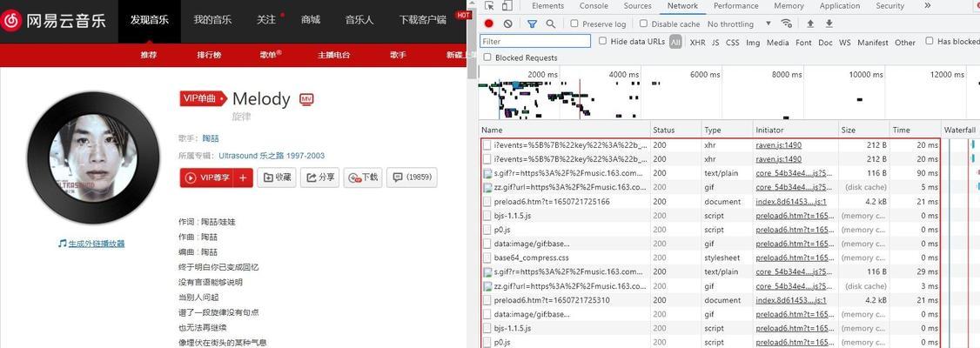Filter requests by Font
Viewport: 980px width, 348px height.
point(803,43)
